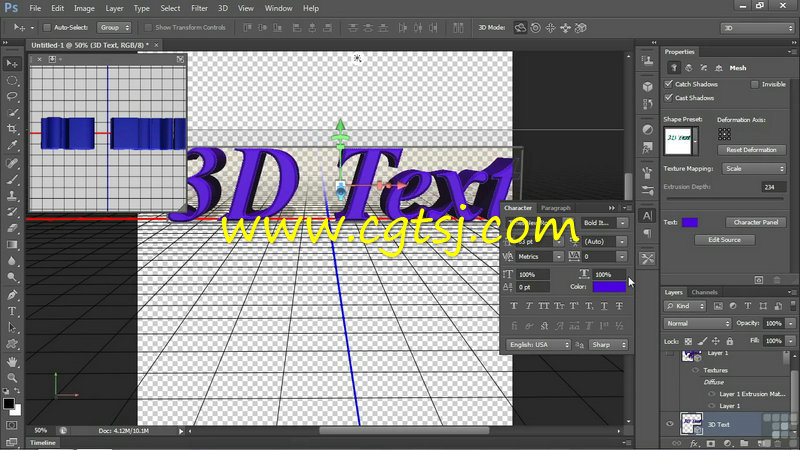
Task: Click the Shape Preset thumbnail
Action: tap(678, 141)
